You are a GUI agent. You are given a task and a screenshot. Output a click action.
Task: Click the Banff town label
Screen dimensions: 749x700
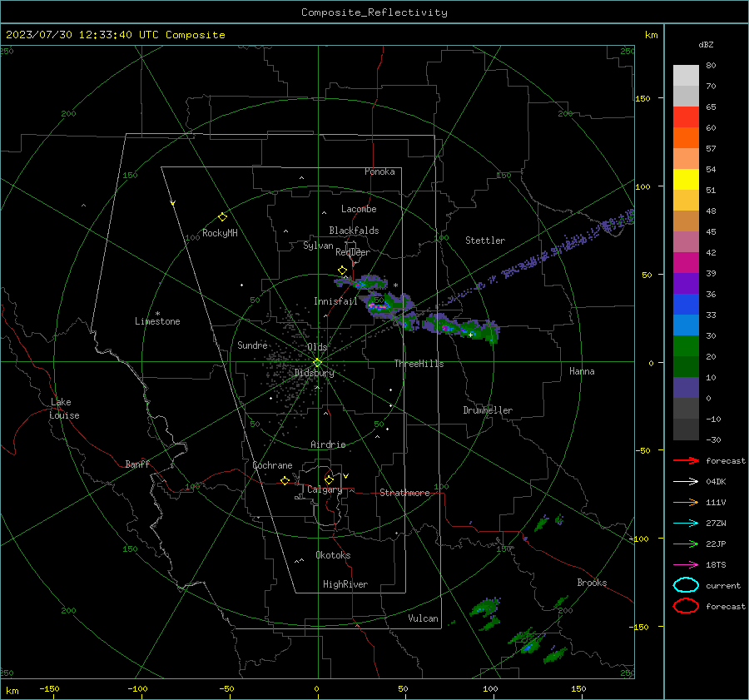pos(137,464)
